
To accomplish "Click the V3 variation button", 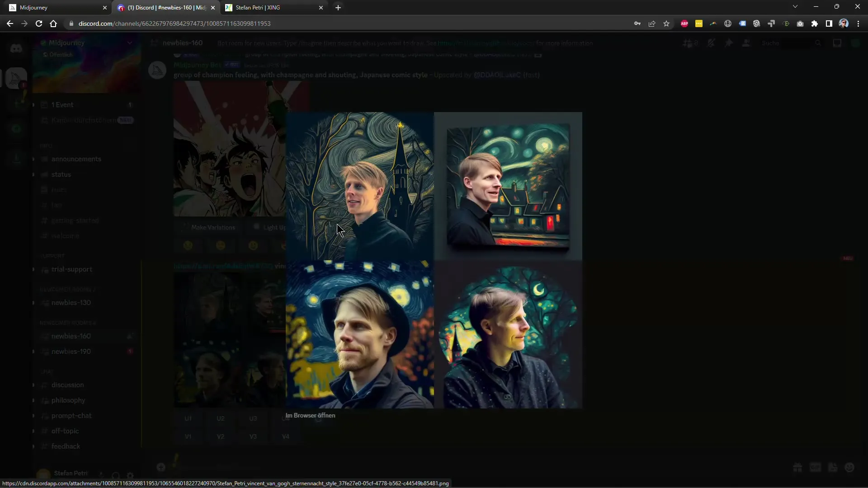I will pos(253,436).
